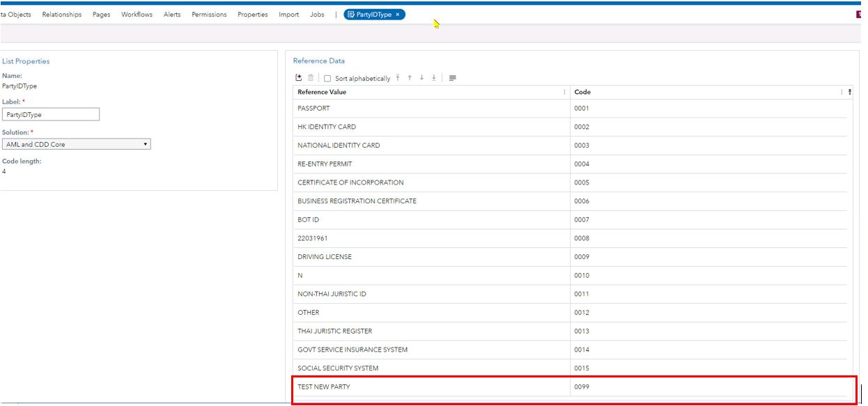The height and width of the screenshot is (406, 868).
Task: Open the Code column options menu
Action: point(842,92)
